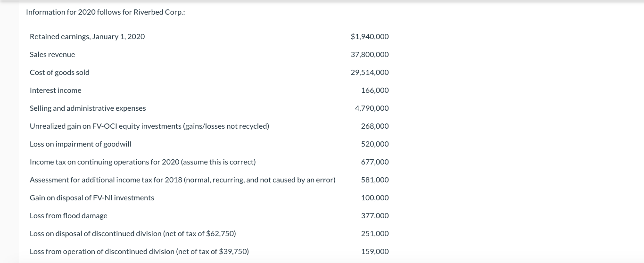Click the 'Information for 2020 follows' heading text
The image size is (644, 263).
(105, 12)
